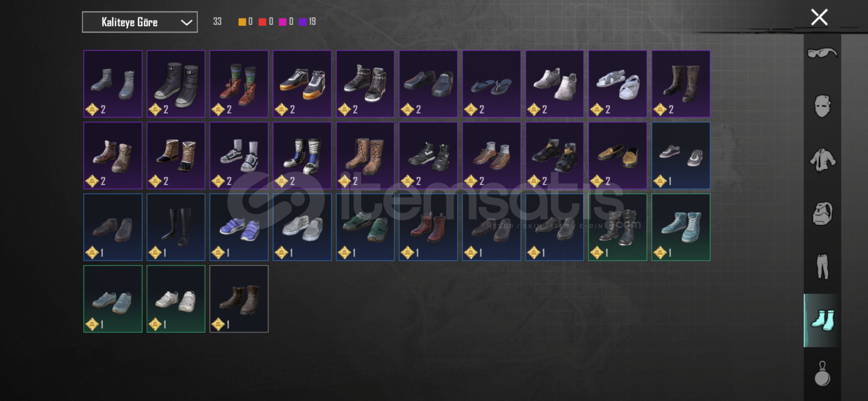Image resolution: width=868 pixels, height=401 pixels.
Task: Expand the Kaliteye Göre sort dropdown
Action: (140, 22)
